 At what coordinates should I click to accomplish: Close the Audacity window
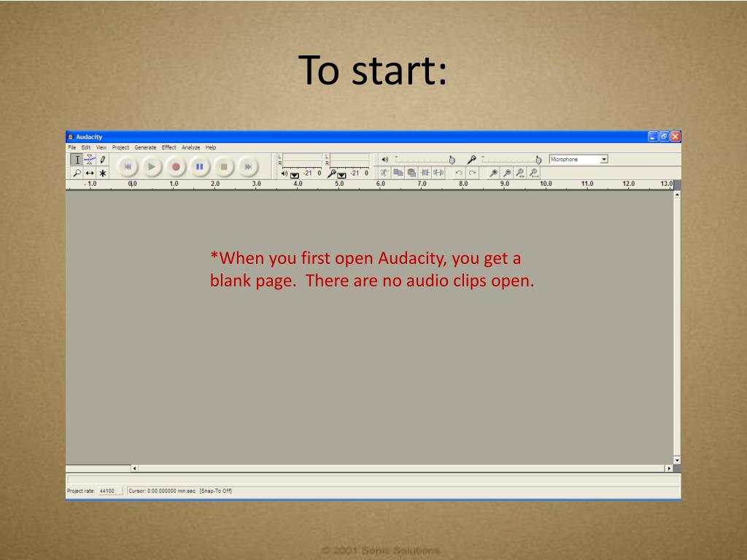[676, 136]
